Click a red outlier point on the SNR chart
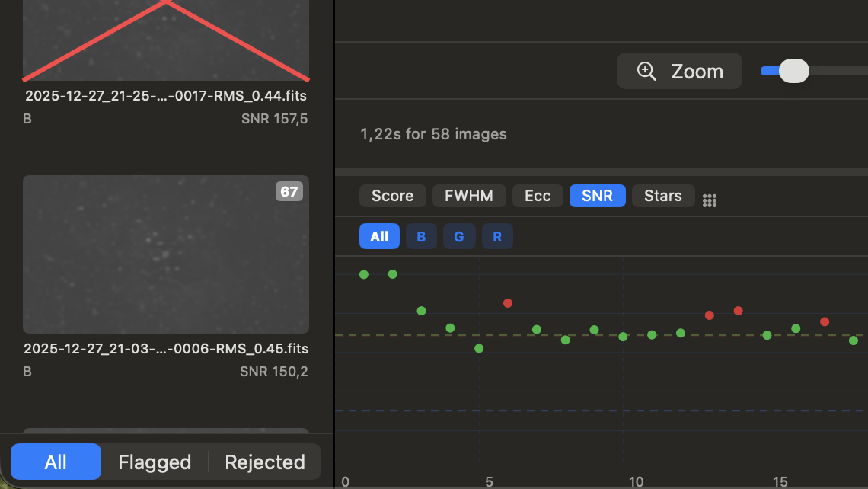 point(508,302)
